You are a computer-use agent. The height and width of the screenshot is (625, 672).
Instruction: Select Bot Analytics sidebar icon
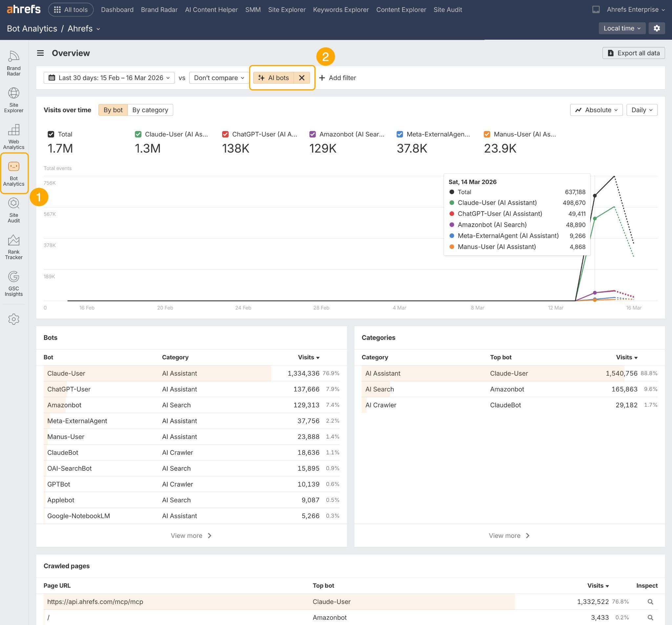[x=13, y=174]
